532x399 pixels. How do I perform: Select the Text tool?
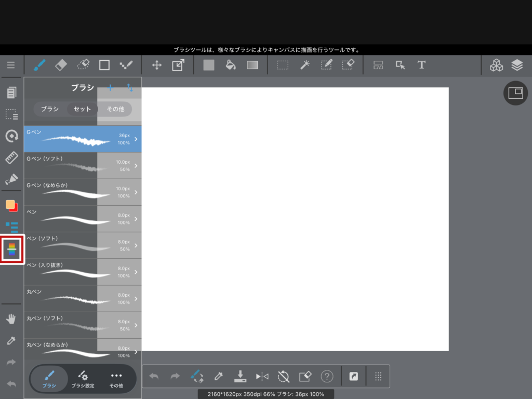[421, 65]
